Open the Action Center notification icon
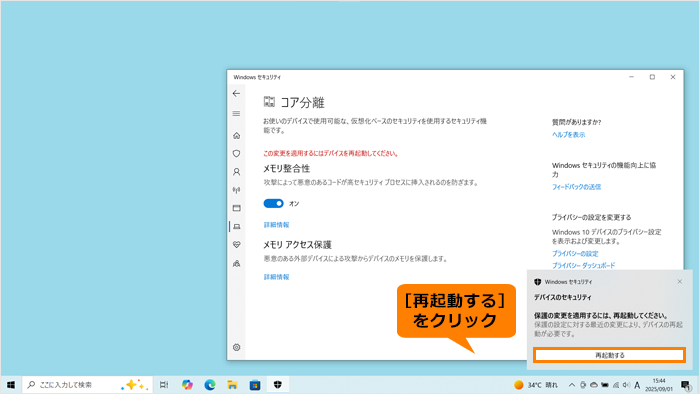 point(686,385)
